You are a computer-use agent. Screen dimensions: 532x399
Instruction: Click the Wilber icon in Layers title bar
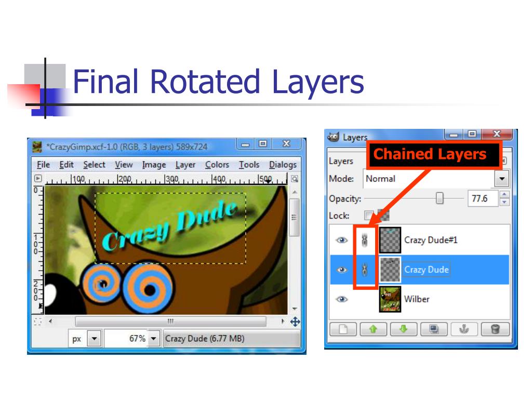(x=333, y=137)
